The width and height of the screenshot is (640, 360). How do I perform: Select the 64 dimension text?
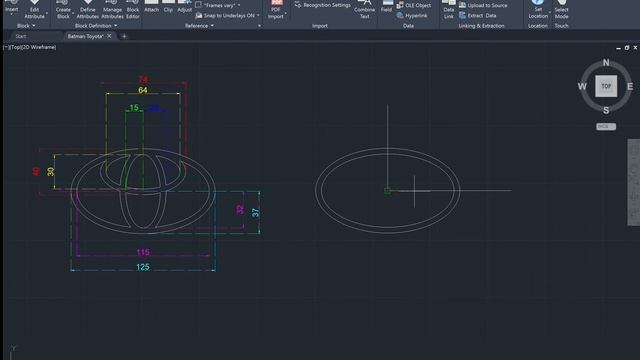[142, 90]
